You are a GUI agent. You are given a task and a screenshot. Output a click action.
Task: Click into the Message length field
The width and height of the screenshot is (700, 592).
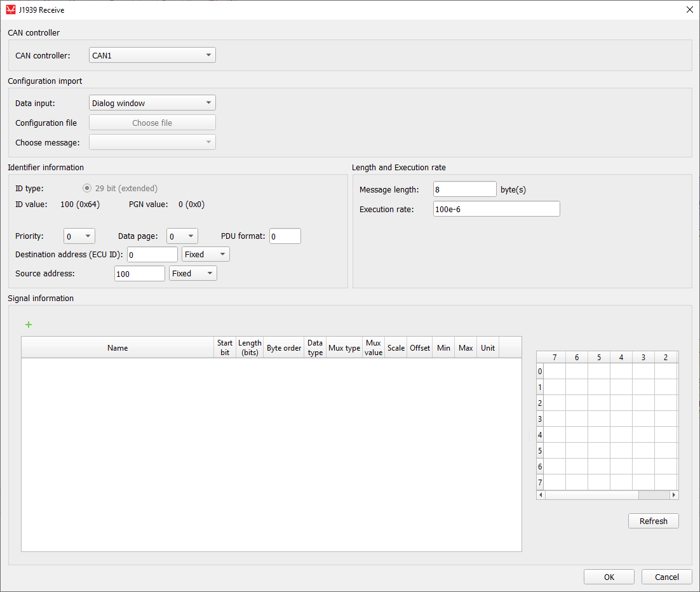pyautogui.click(x=464, y=189)
